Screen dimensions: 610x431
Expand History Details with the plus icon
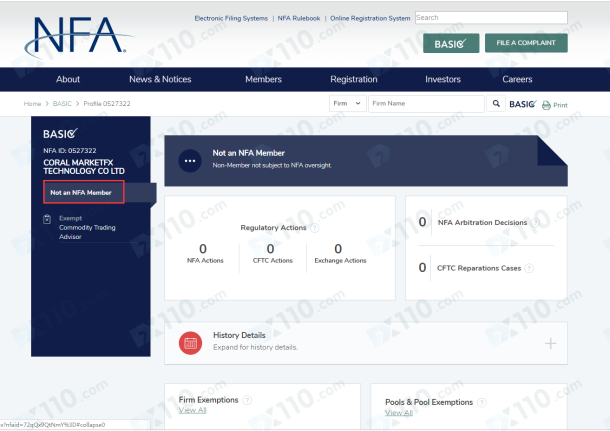(550, 343)
